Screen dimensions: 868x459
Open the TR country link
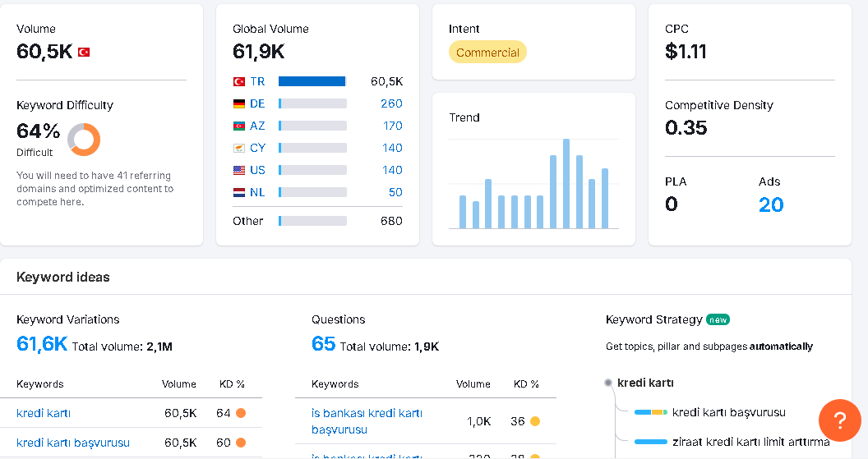pyautogui.click(x=257, y=82)
